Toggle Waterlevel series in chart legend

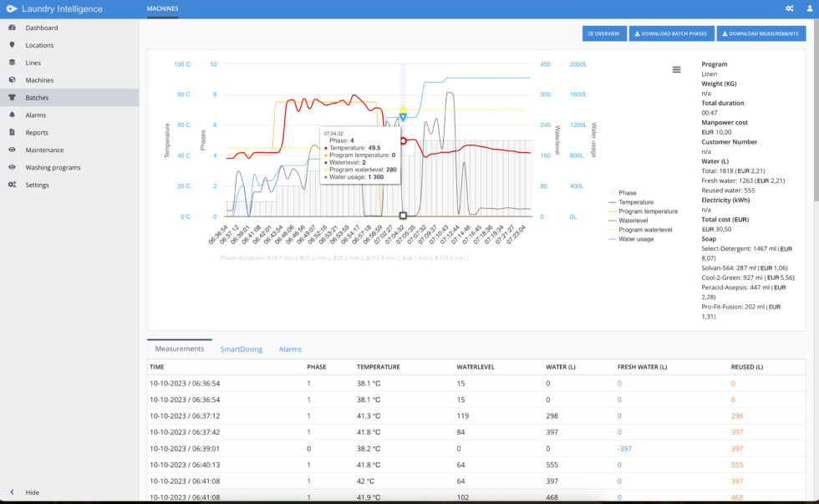click(x=635, y=221)
